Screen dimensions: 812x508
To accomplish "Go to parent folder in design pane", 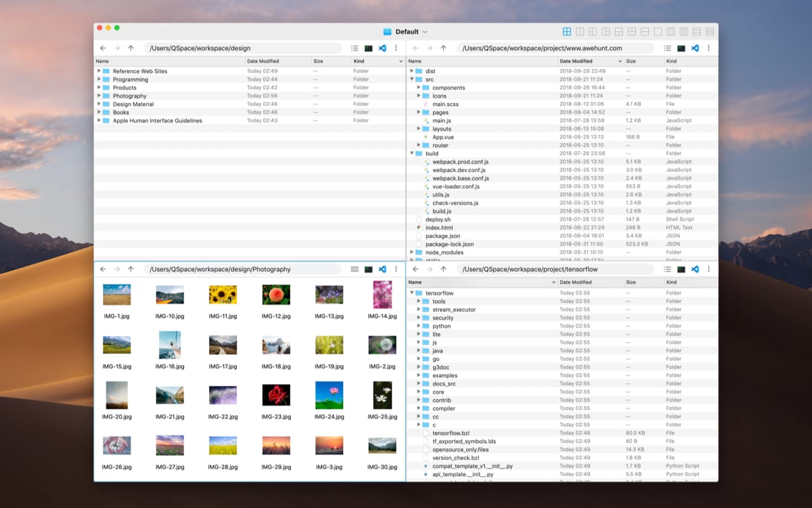I will (131, 48).
